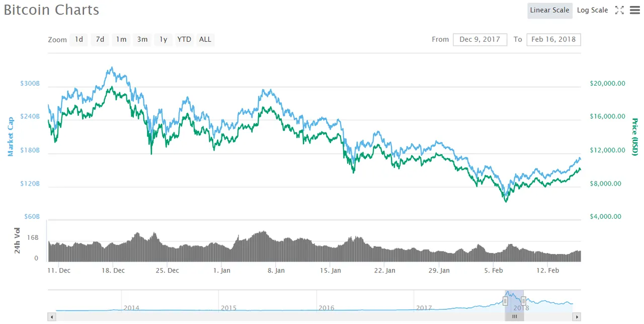Viewport: 644px width, 324px height.
Task: Click the 18. Dec date label
Action: coord(113,270)
